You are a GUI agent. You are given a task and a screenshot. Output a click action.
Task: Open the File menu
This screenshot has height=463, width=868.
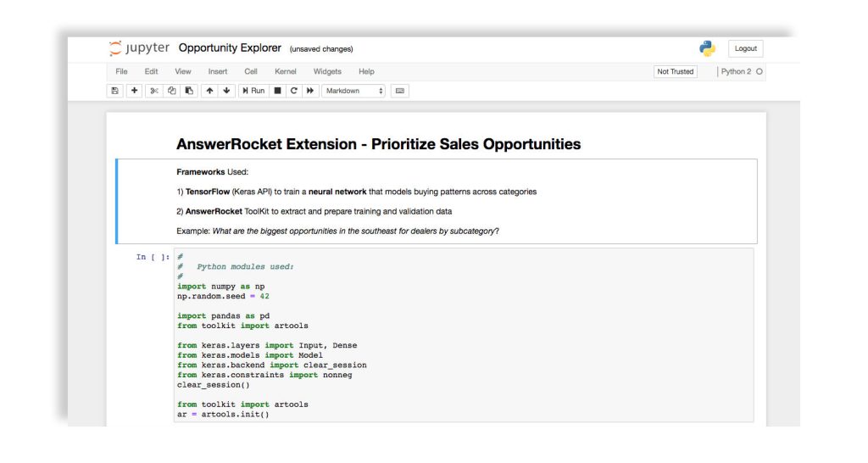click(121, 72)
